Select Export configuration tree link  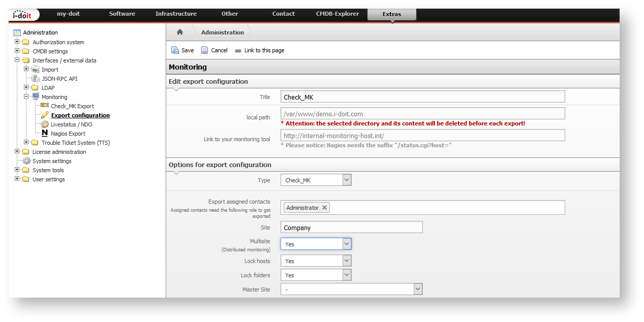(80, 115)
